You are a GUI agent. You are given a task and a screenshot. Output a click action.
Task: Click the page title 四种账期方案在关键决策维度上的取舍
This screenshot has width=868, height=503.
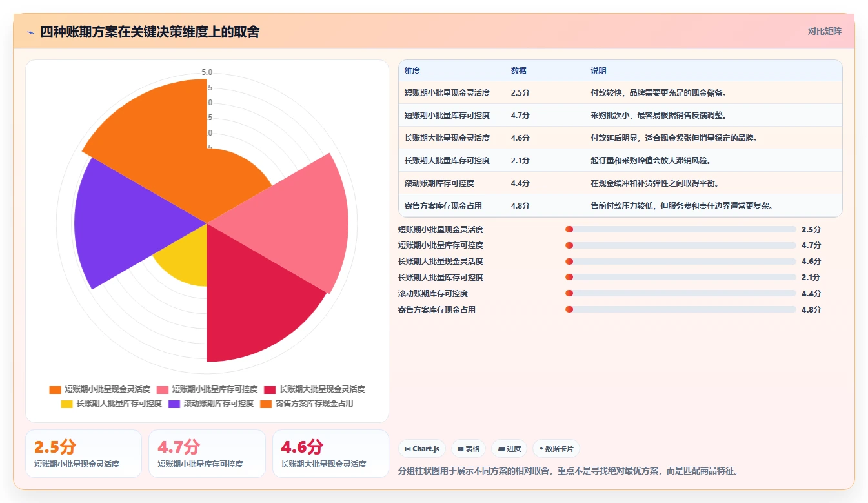tap(150, 32)
